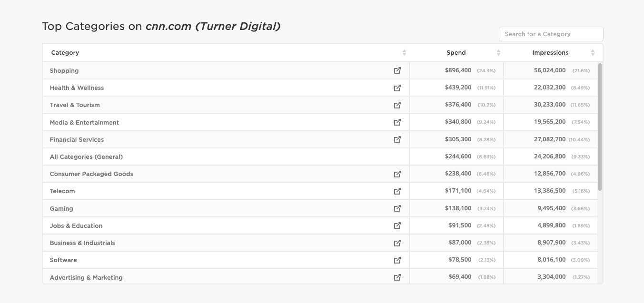Open external link icon for Media & Entertainment

[x=397, y=122]
